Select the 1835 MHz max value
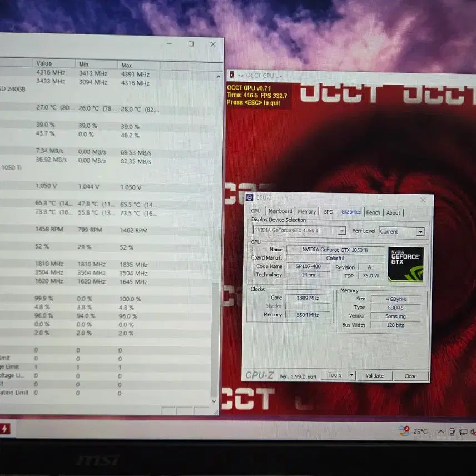The width and height of the screenshot is (476, 476). [x=133, y=265]
